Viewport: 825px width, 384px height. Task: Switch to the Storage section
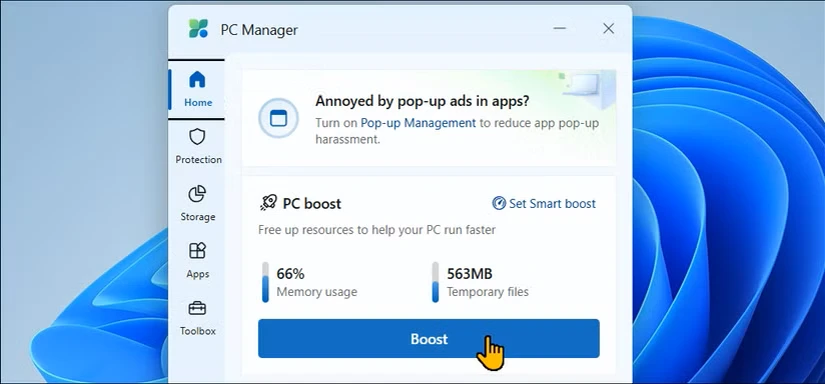point(197,204)
